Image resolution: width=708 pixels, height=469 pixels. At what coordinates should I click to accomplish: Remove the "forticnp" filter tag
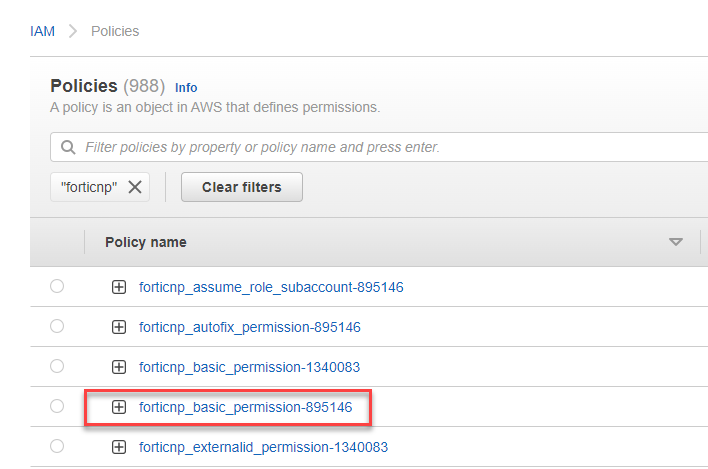pyautogui.click(x=135, y=186)
